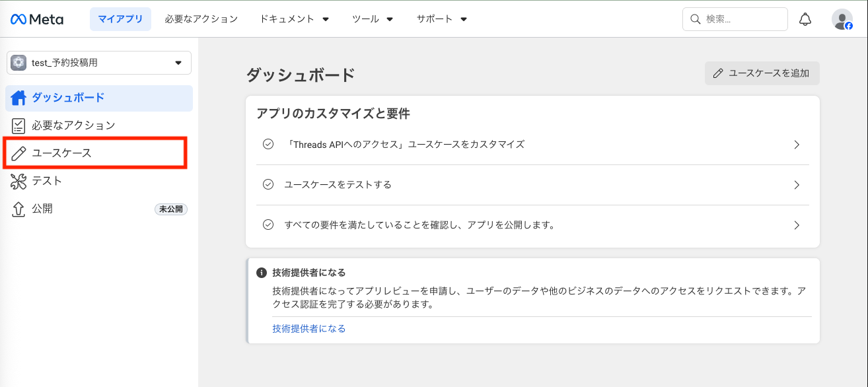
Task: Open the notifications bell
Action: click(805, 19)
